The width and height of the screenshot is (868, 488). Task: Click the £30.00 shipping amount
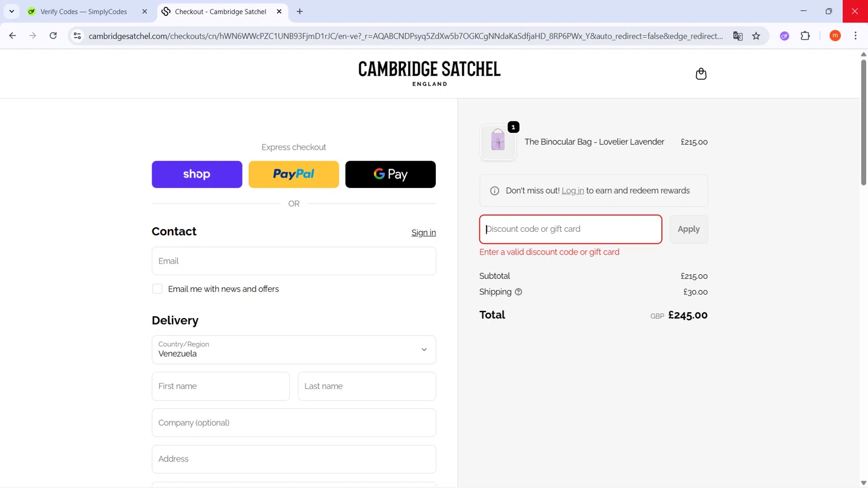point(696,292)
